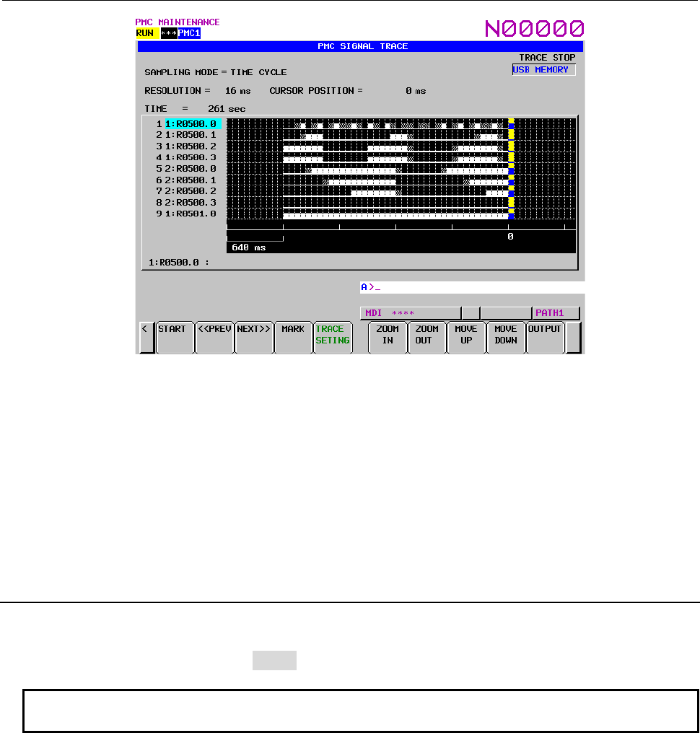This screenshot has height=733, width=700.
Task: Select the MOVE DOWN soft key
Action: (505, 337)
